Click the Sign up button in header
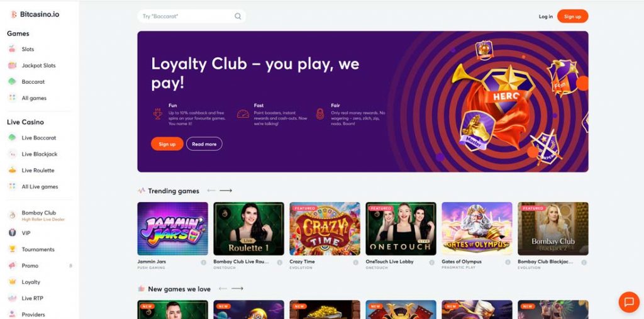Image resolution: width=644 pixels, height=319 pixels. (572, 16)
